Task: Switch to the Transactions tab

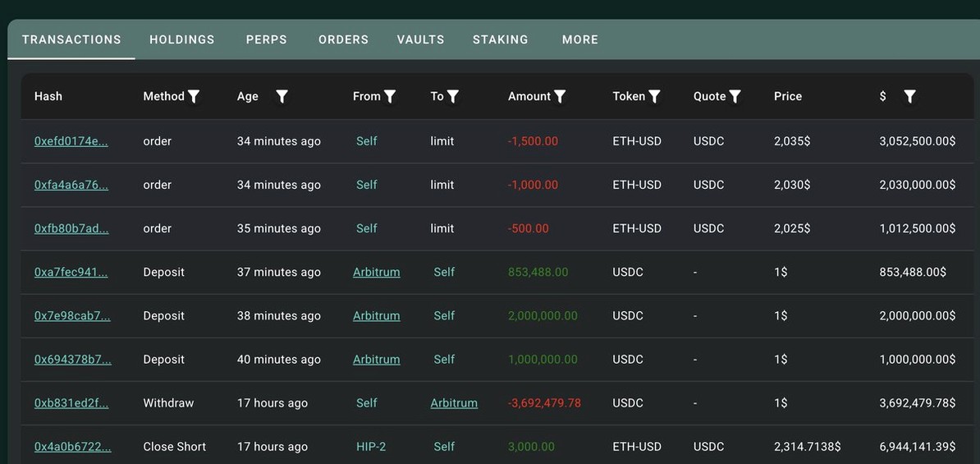Action: (x=71, y=39)
